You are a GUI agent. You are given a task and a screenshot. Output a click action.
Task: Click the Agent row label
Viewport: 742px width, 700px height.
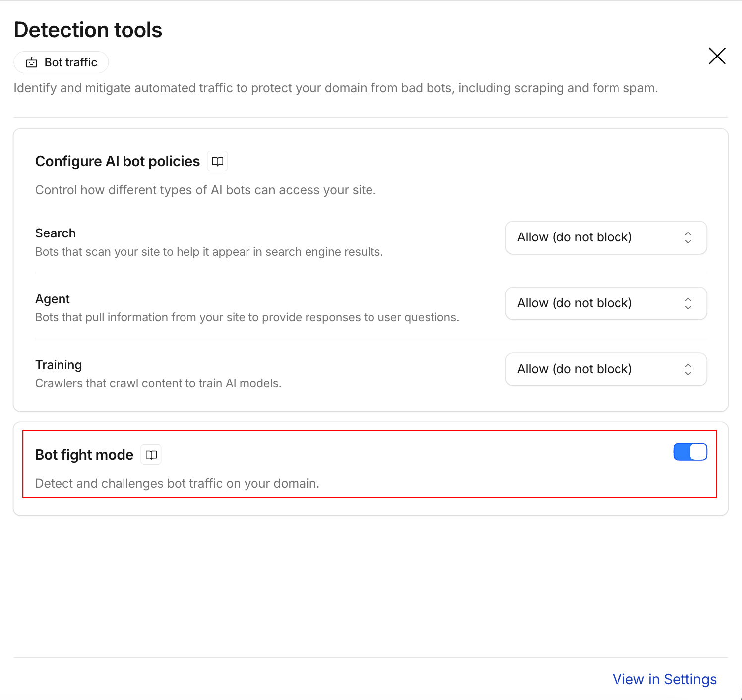click(x=53, y=299)
